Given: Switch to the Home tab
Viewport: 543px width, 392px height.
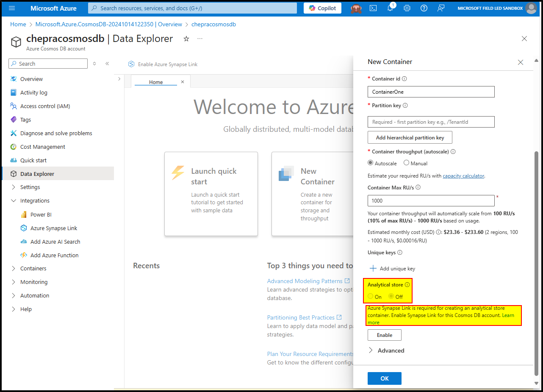Looking at the screenshot, I should (x=156, y=82).
